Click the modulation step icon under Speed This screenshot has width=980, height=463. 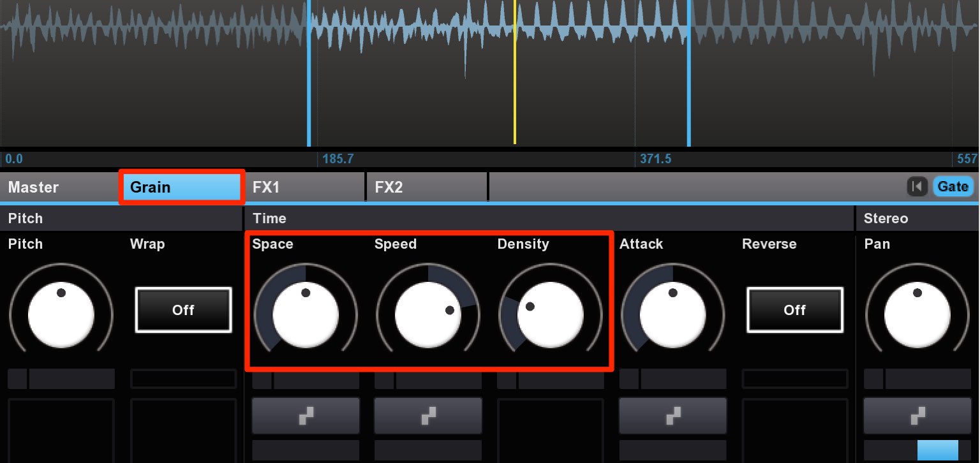(x=428, y=416)
